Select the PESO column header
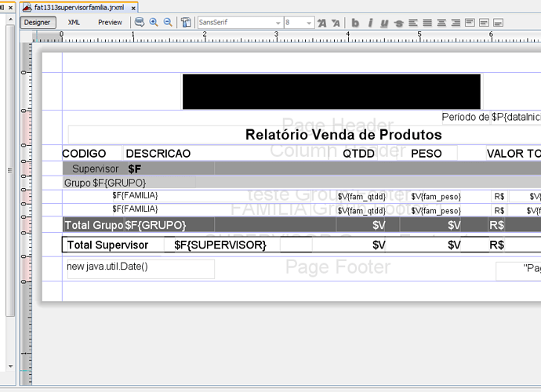The image size is (541, 392). pos(427,154)
